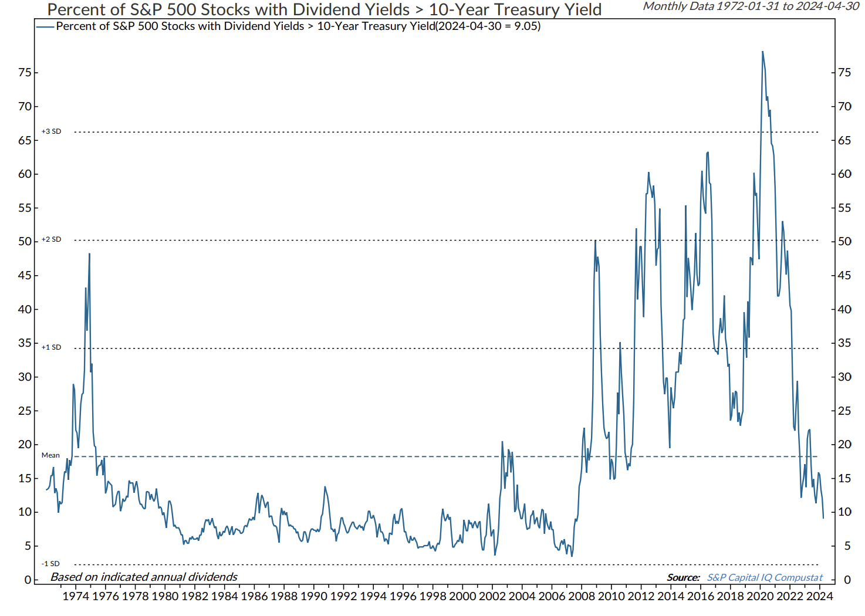
Task: Click the 75 label on the left axis
Action: point(25,73)
